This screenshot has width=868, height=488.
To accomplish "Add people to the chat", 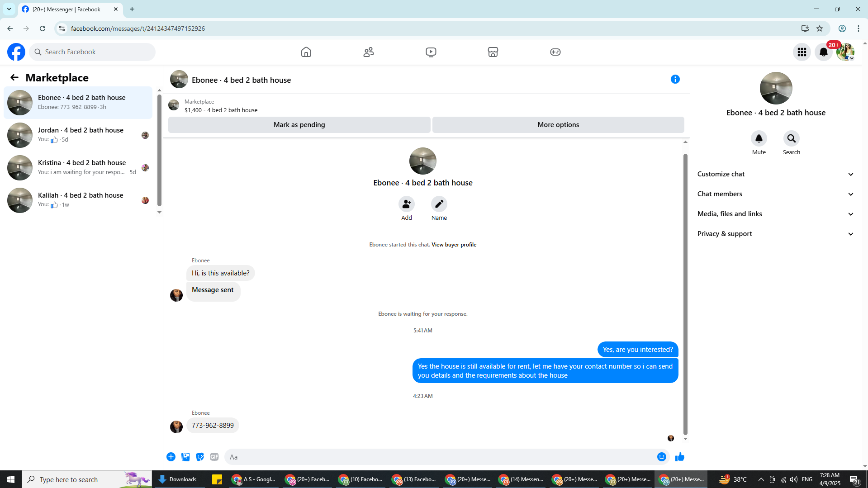I will click(x=407, y=204).
